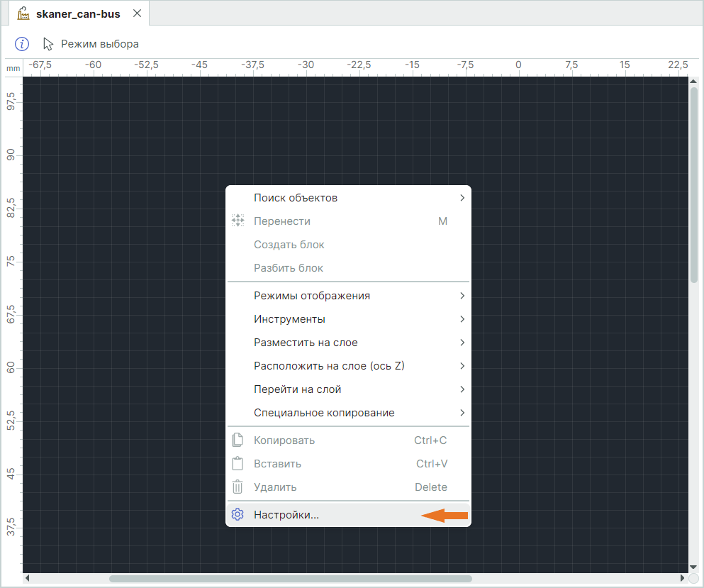Screen dimensions: 704x588
Task: Open the Разместить на слое submenu
Action: 348,343
